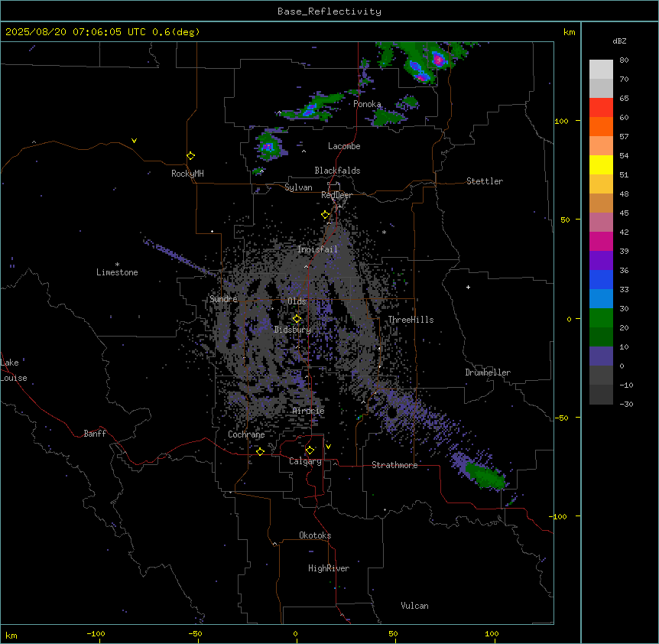Click the storm cell northwest of Sylvan
This screenshot has width=659, height=644.
click(x=268, y=146)
